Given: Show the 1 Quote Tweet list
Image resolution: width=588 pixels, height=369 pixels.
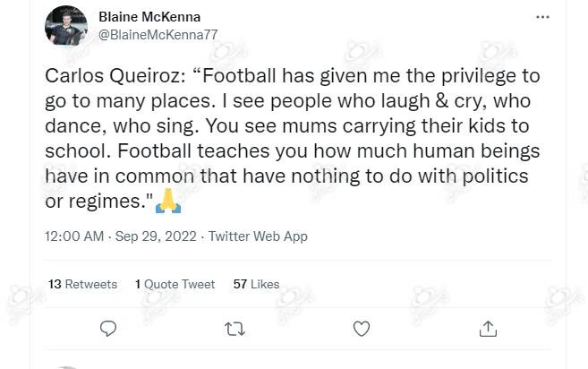Looking at the screenshot, I should pyautogui.click(x=175, y=284).
